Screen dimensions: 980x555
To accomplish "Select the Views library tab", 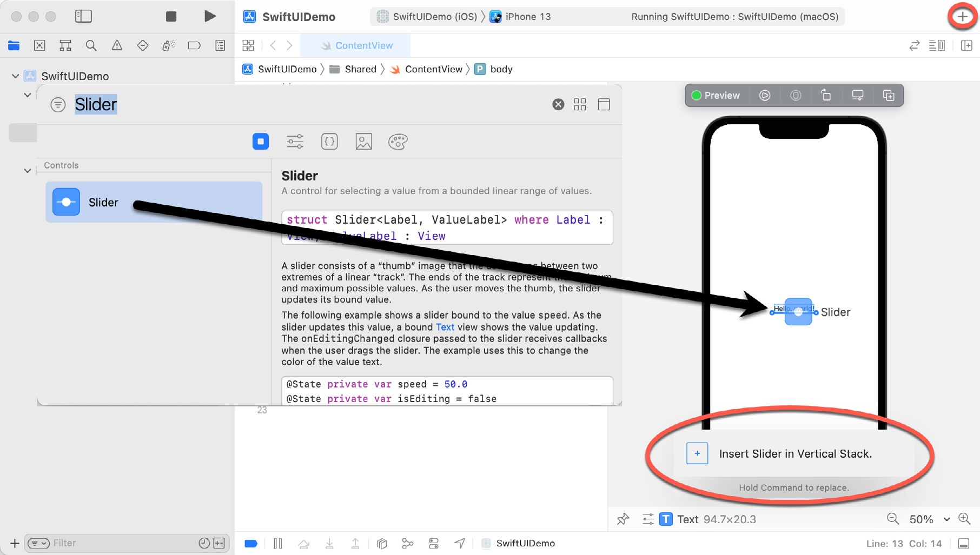I will pos(261,142).
